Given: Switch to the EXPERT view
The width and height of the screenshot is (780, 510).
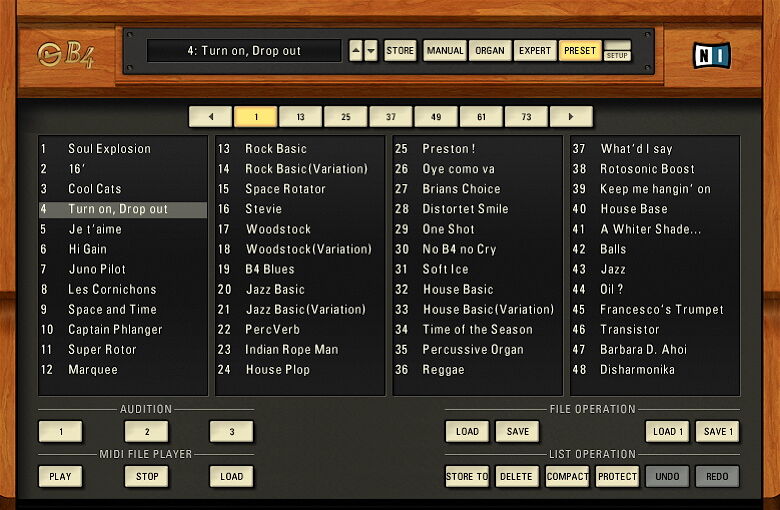Looking at the screenshot, I should [535, 51].
